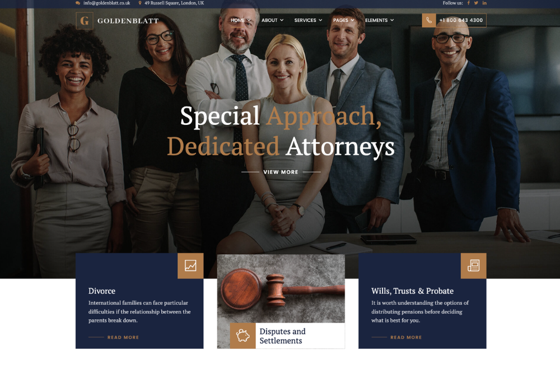Click the chart icon on Divorce card
The width and height of the screenshot is (560, 392).
tap(190, 265)
